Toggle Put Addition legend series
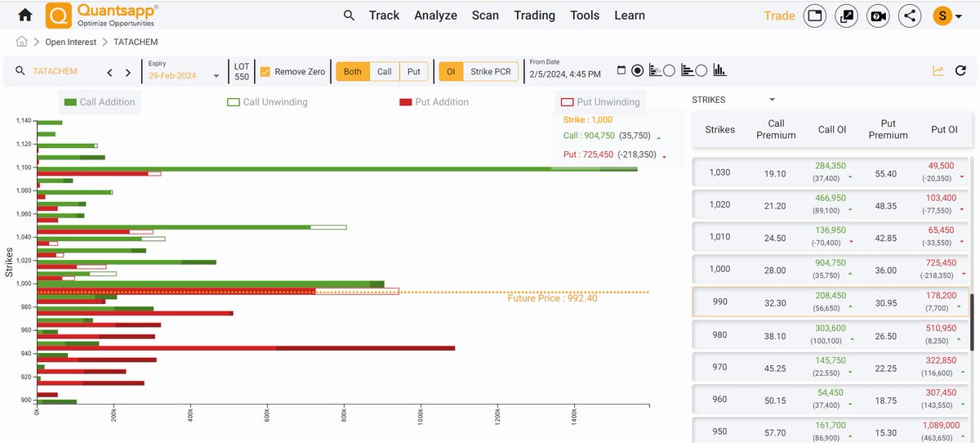 coord(434,102)
